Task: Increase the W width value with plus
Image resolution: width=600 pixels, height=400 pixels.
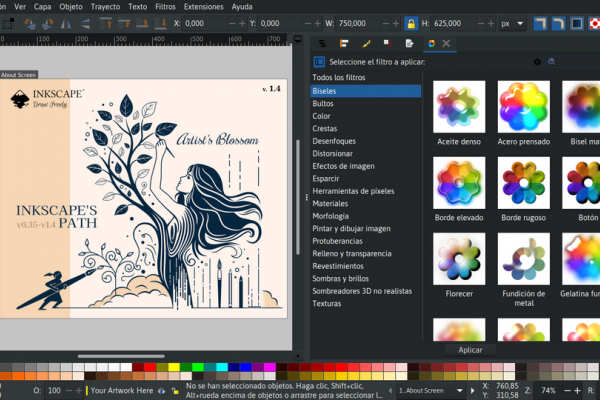Action: [x=396, y=24]
